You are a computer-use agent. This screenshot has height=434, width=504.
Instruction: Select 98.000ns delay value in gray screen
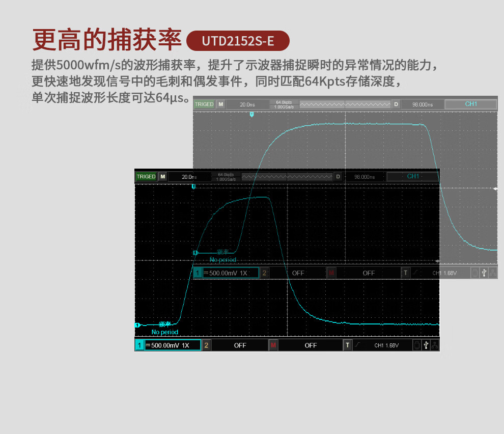tap(423, 104)
